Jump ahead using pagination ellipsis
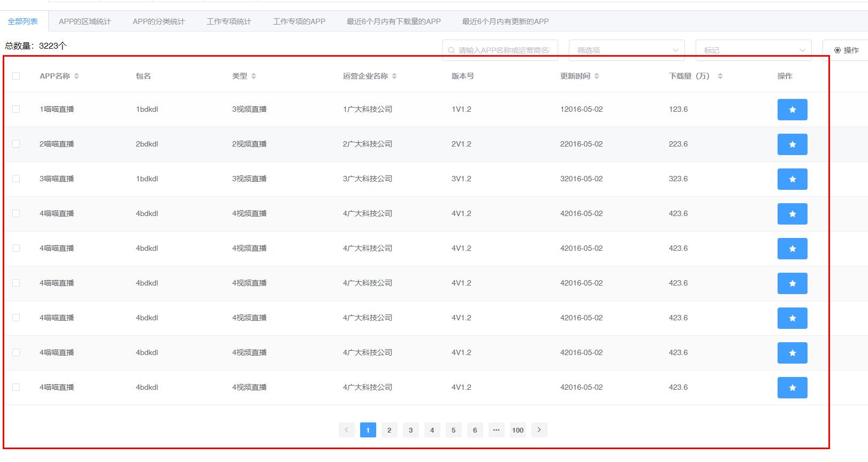 496,430
